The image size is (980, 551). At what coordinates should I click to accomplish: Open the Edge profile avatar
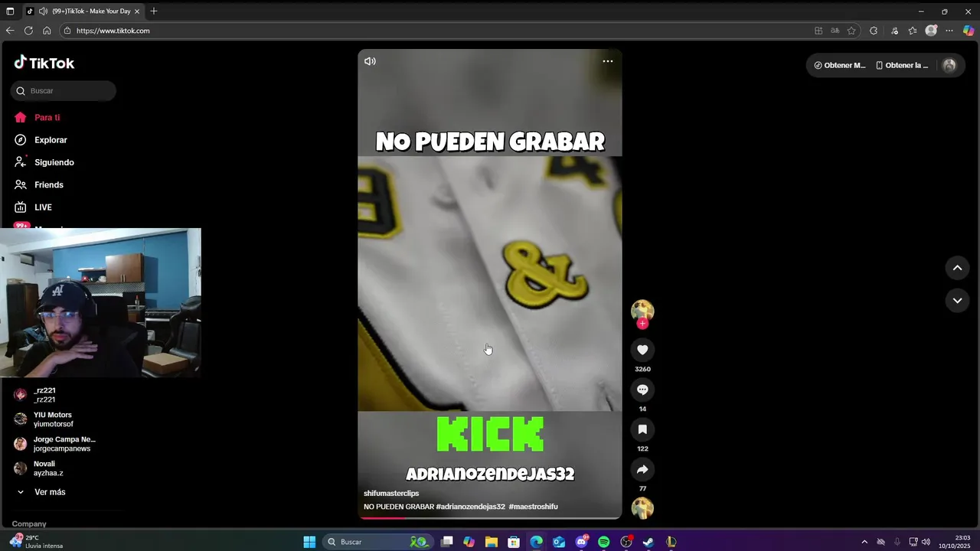pyautogui.click(x=931, y=31)
